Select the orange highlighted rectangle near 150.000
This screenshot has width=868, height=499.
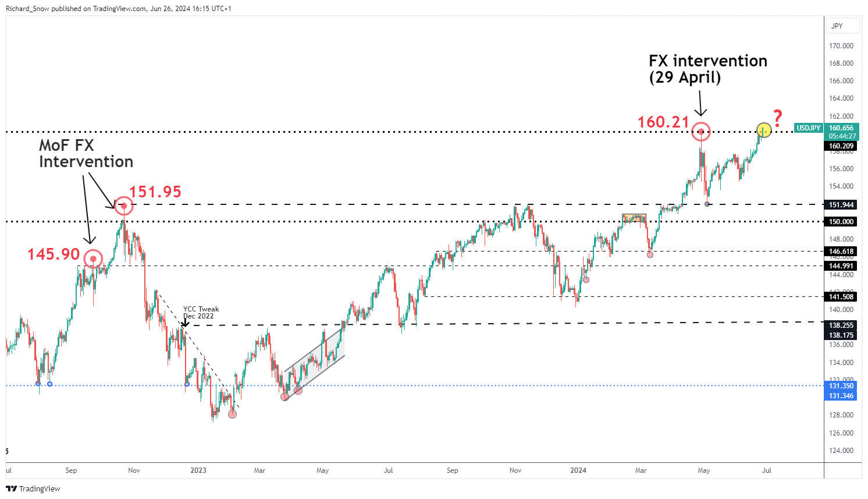[x=634, y=218]
